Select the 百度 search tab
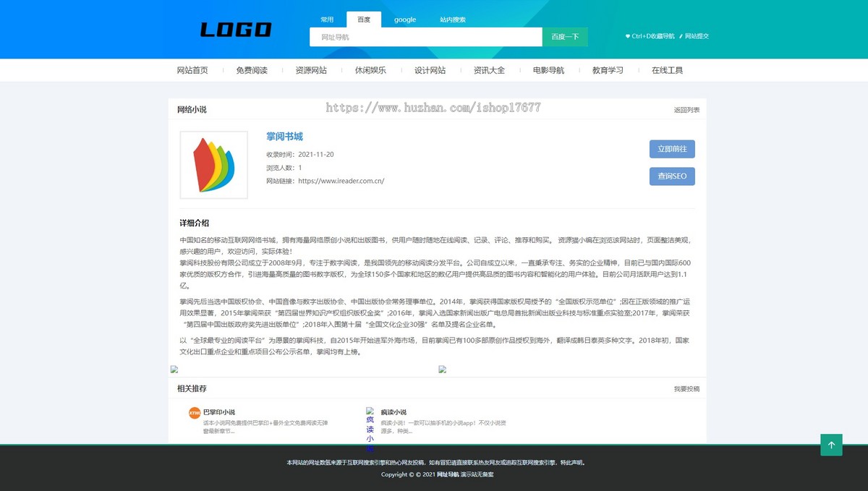 (x=364, y=20)
